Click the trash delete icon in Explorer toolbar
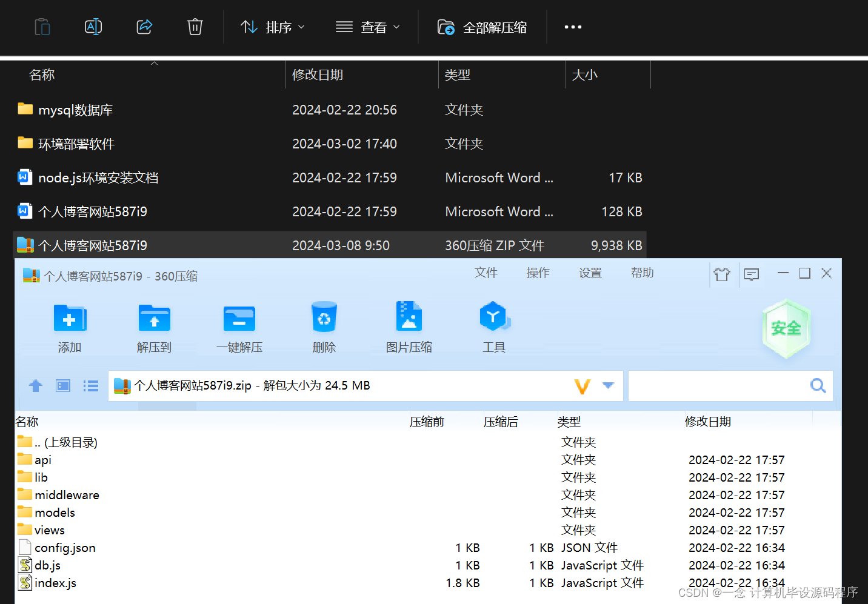The width and height of the screenshot is (868, 604). (195, 27)
